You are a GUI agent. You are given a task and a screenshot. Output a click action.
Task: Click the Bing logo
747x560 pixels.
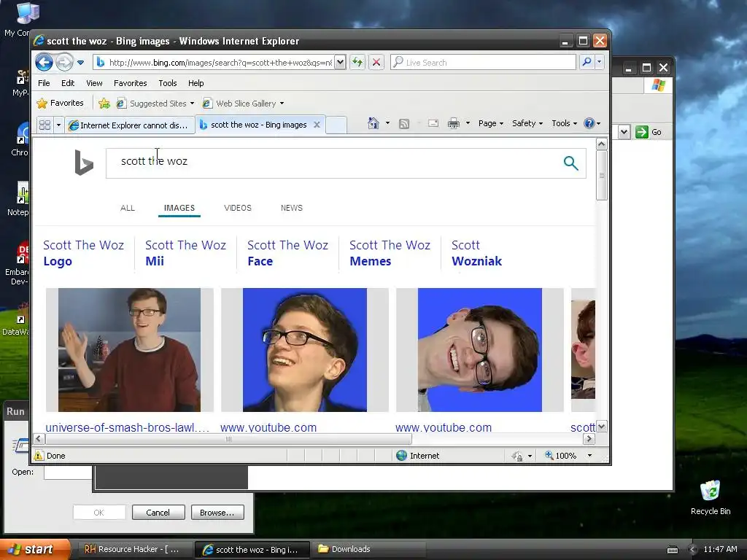click(x=84, y=163)
